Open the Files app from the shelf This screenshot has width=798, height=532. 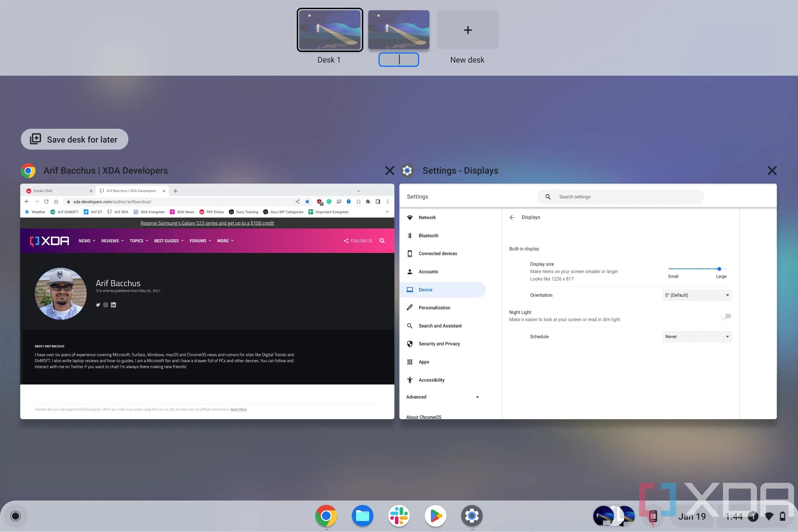[x=363, y=516]
